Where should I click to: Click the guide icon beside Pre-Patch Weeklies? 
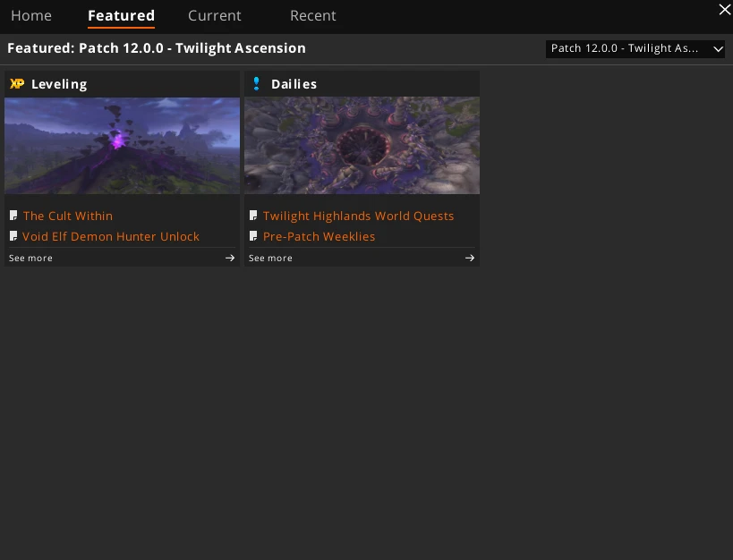253,236
